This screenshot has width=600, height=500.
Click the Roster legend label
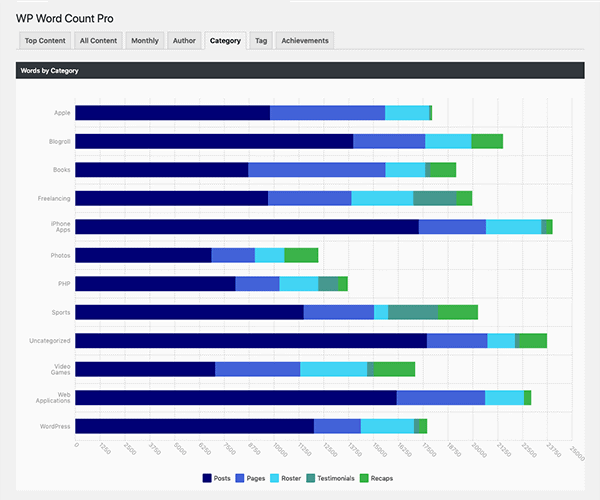coord(291,478)
